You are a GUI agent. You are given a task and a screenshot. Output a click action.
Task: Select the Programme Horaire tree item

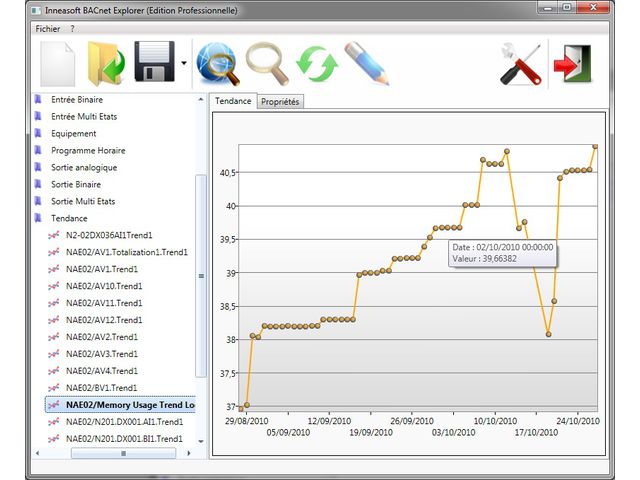(87, 150)
